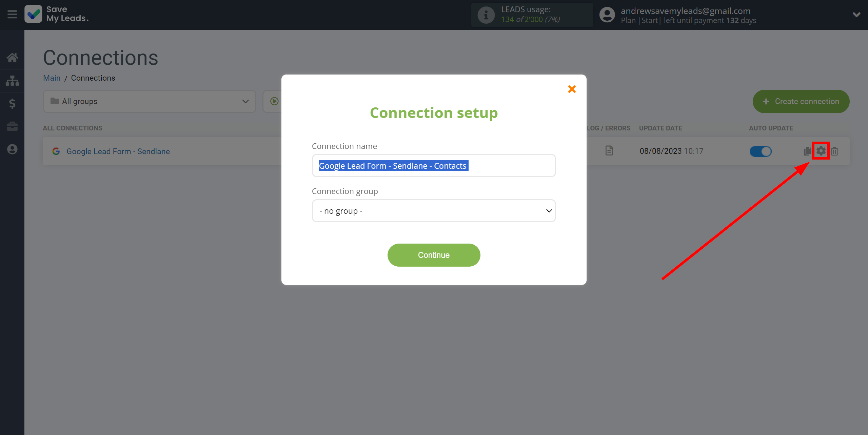Toggle the Auto Update switch on
This screenshot has width=868, height=435.
tap(760, 151)
